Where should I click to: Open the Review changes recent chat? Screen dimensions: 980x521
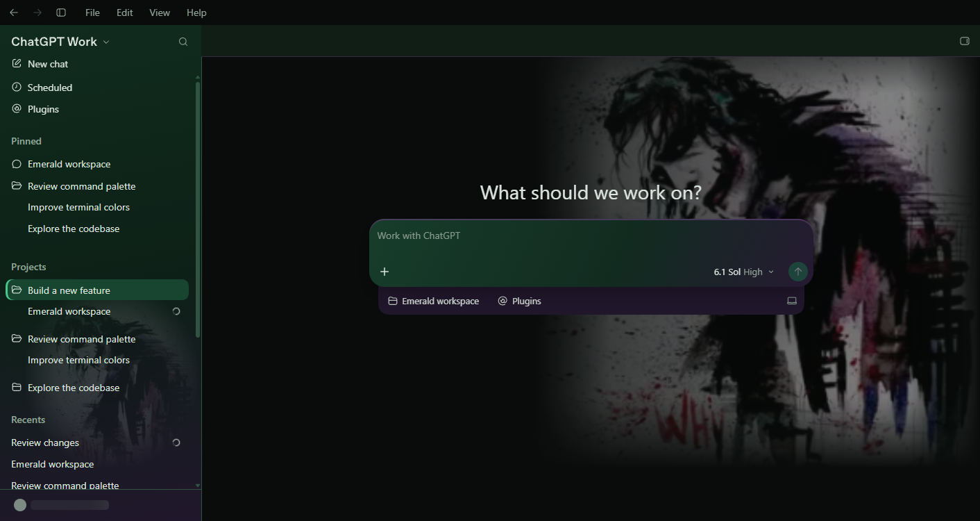coord(45,443)
